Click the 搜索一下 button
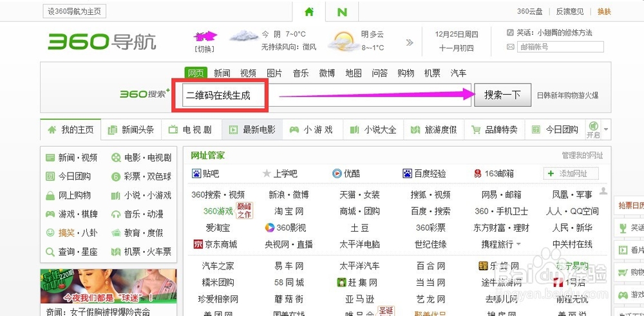The height and width of the screenshot is (316, 644). coord(503,95)
